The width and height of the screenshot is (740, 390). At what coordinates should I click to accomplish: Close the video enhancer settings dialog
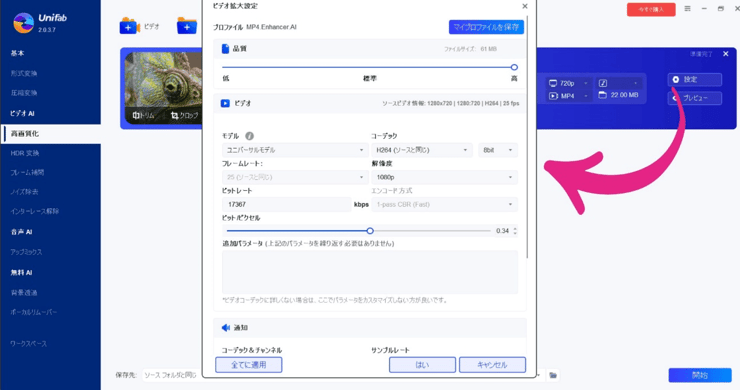click(525, 6)
